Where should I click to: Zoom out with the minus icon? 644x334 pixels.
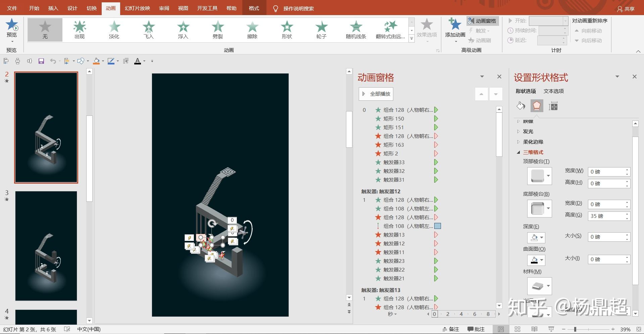(x=564, y=329)
